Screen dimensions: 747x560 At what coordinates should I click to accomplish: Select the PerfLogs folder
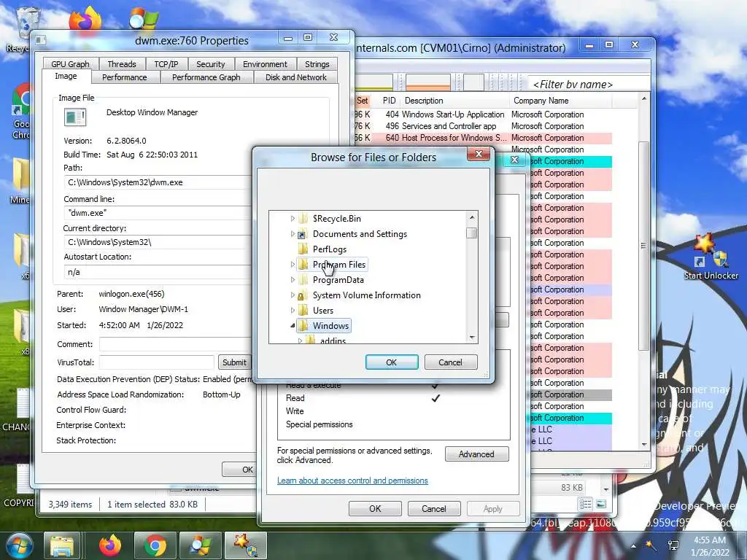coord(329,249)
